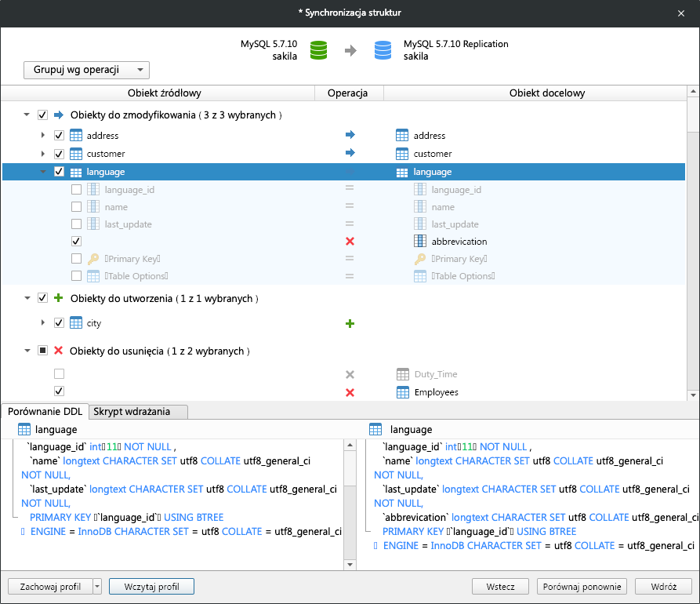Click the green plus icon for creating city
The image size is (700, 604).
pyautogui.click(x=349, y=322)
